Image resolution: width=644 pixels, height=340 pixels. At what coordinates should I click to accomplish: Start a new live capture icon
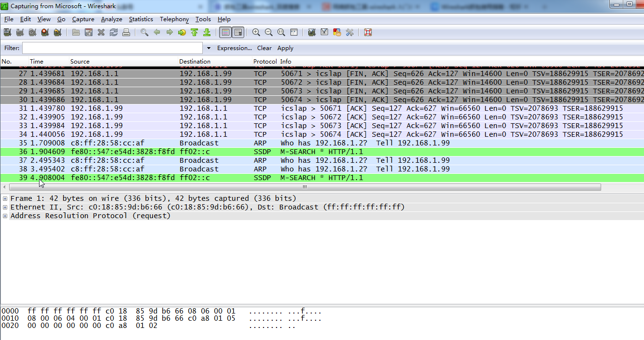(32, 32)
